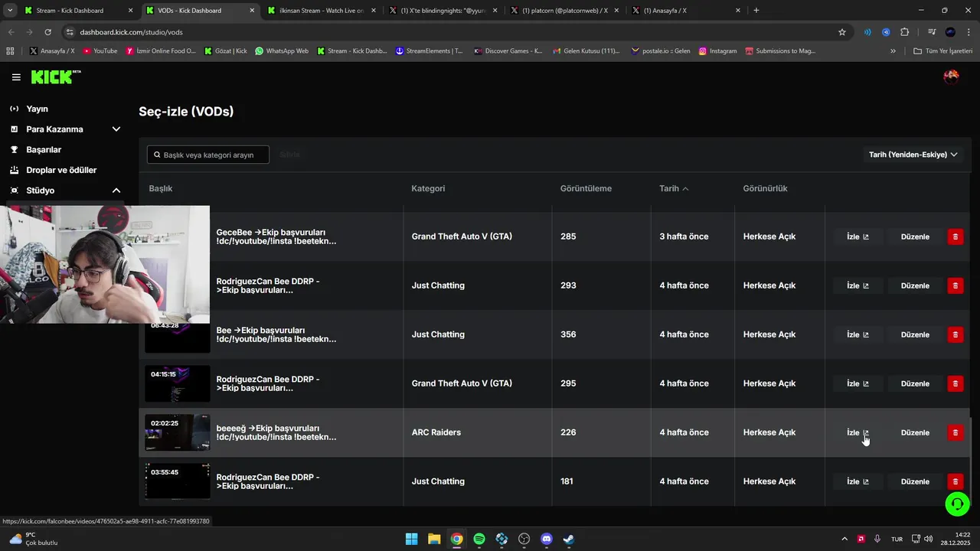Screen dimensions: 980x551
Task: Click Düzenle for the 181-view Just Chatting VOD
Action: coord(915,481)
